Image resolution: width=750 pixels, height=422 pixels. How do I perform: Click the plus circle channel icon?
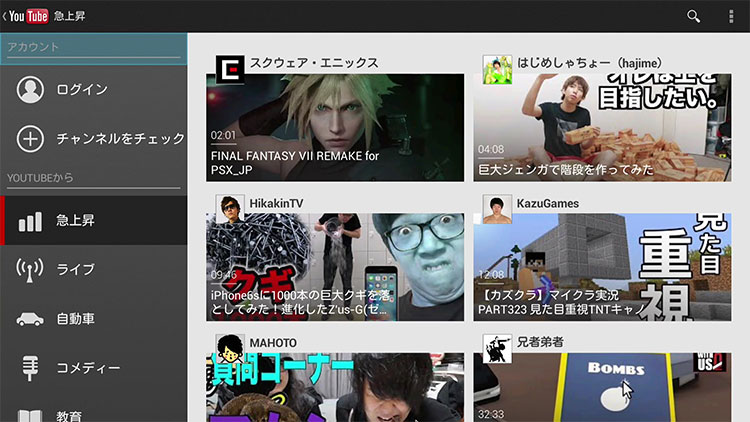pos(30,139)
